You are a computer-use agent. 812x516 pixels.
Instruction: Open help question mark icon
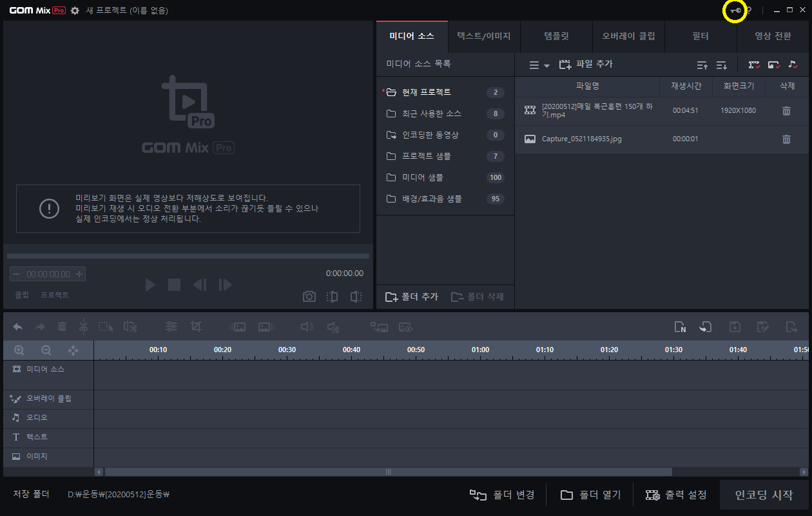click(749, 10)
